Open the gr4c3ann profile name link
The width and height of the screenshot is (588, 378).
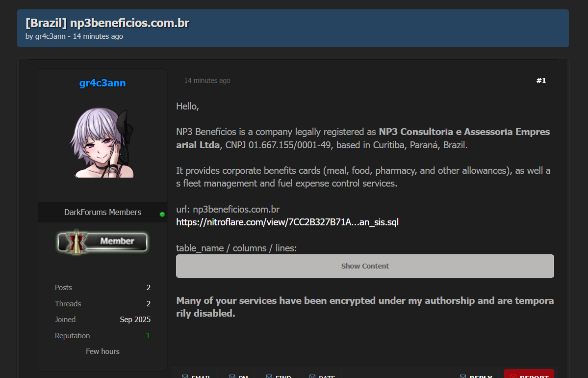102,83
